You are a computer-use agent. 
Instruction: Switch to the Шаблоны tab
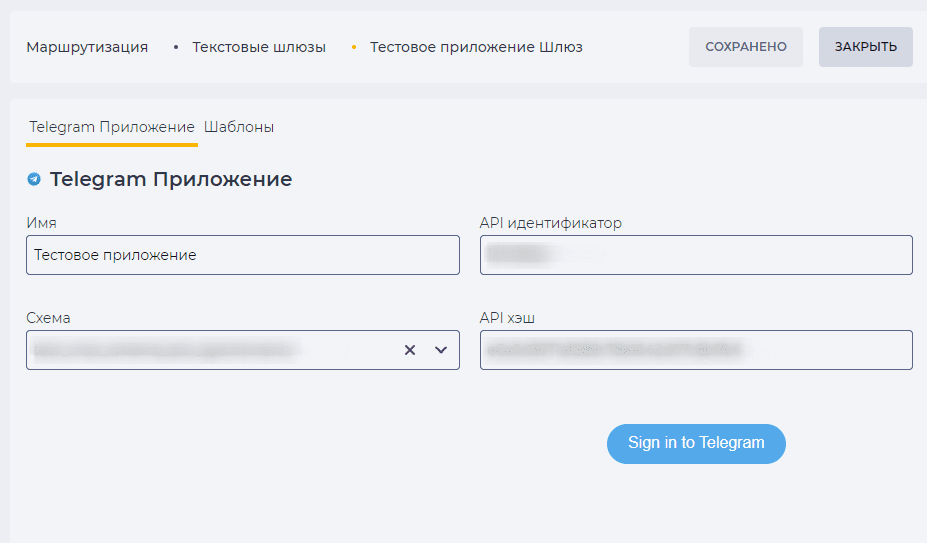coord(239,127)
